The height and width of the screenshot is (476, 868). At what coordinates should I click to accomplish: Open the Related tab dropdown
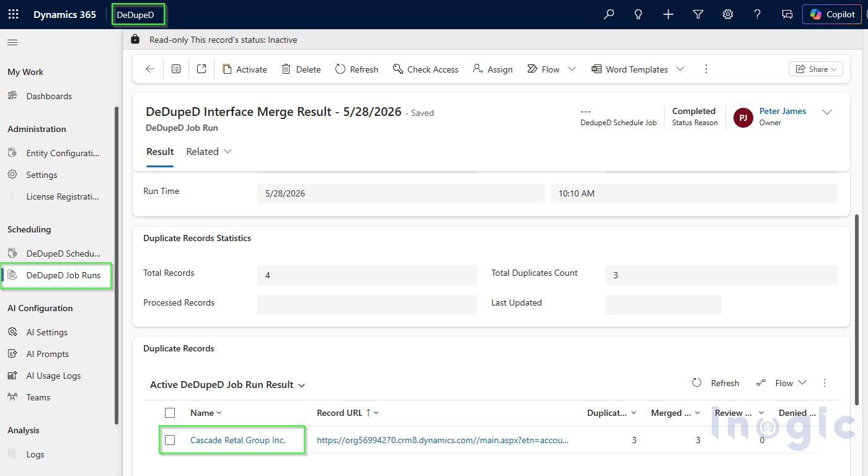click(x=209, y=152)
